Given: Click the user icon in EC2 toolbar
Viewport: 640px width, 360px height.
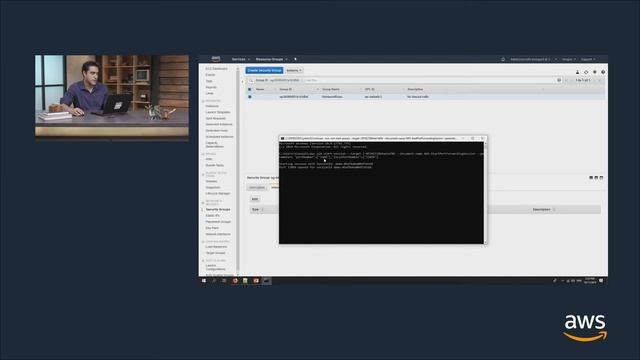Looking at the screenshot, I should (577, 72).
